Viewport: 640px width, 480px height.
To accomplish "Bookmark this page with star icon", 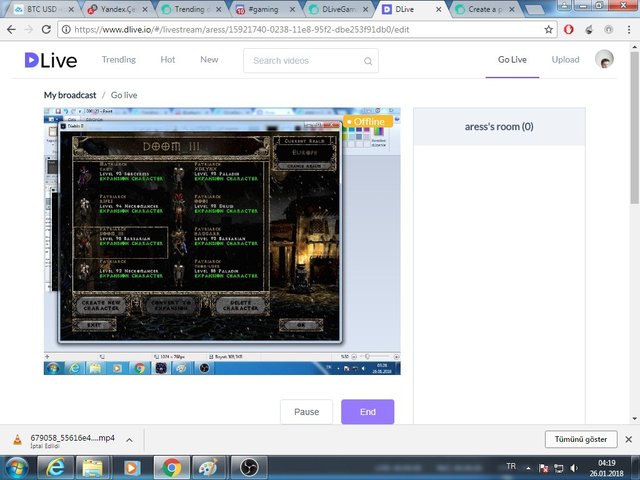I will (x=550, y=29).
